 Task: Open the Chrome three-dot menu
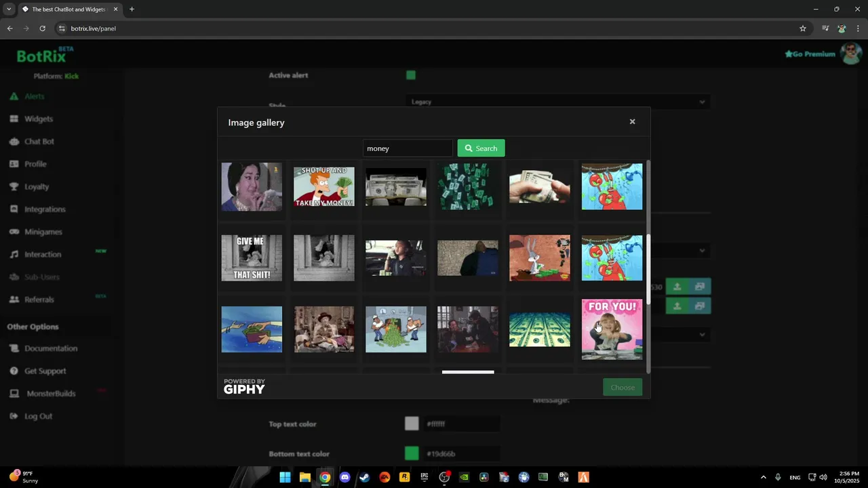pyautogui.click(x=859, y=28)
